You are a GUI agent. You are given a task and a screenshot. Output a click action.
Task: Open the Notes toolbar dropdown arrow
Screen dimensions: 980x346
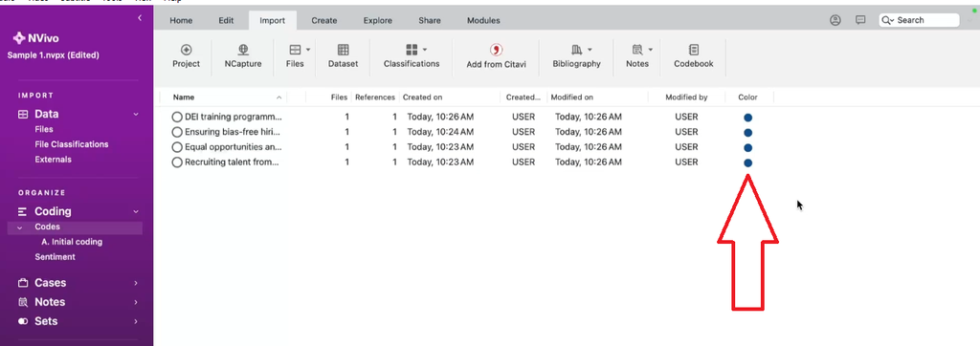click(650, 50)
